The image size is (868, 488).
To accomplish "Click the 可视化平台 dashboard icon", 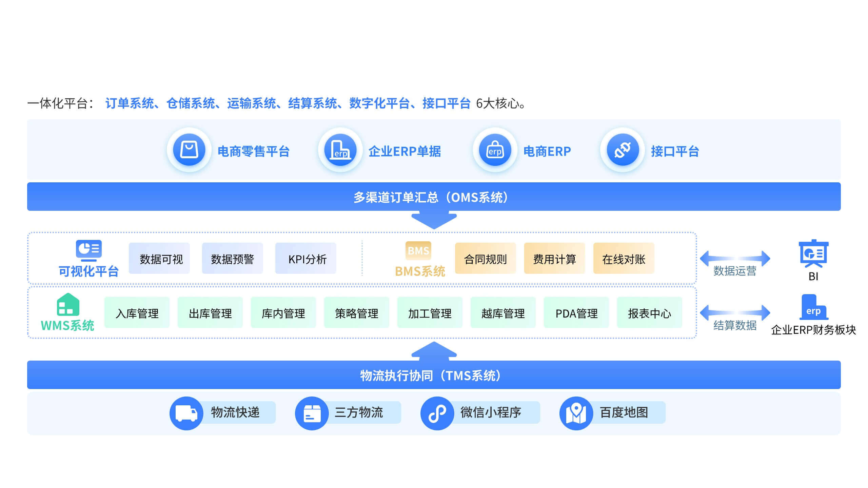I will pos(89,250).
